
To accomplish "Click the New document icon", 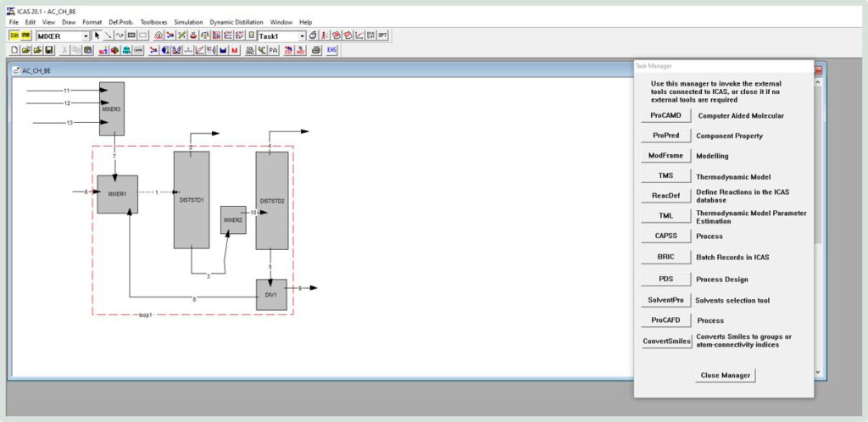I will point(14,50).
